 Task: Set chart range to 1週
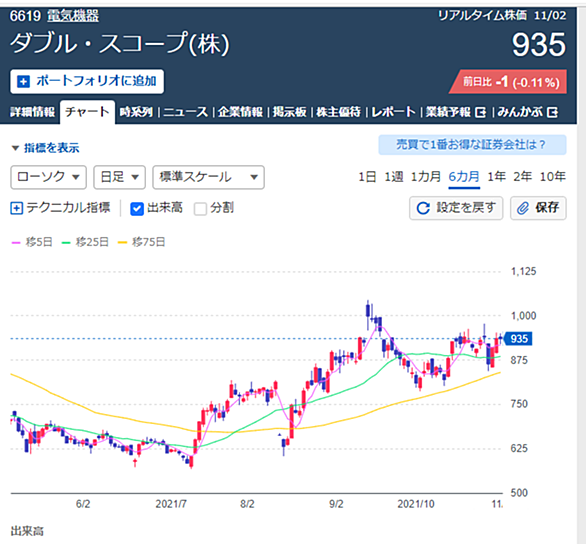[x=394, y=176]
